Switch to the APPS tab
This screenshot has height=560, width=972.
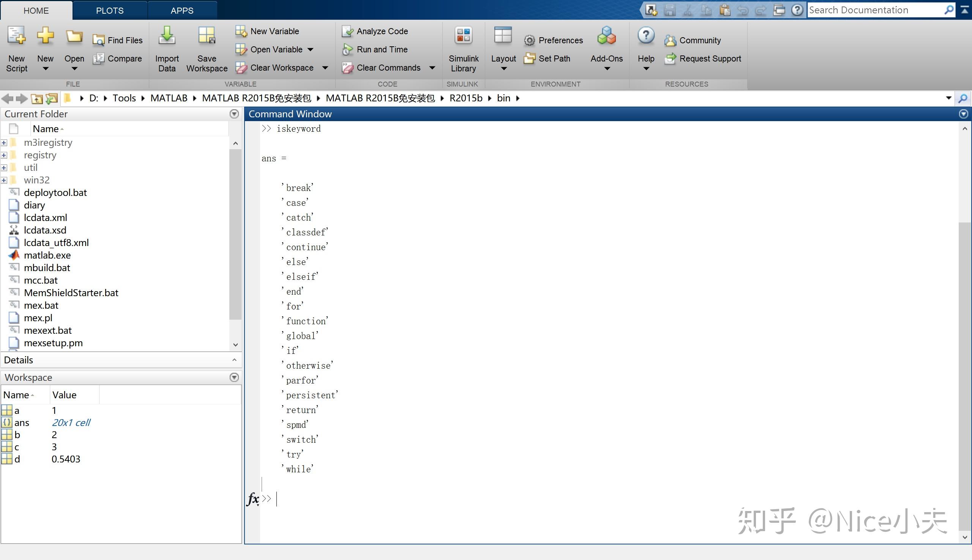pyautogui.click(x=182, y=10)
